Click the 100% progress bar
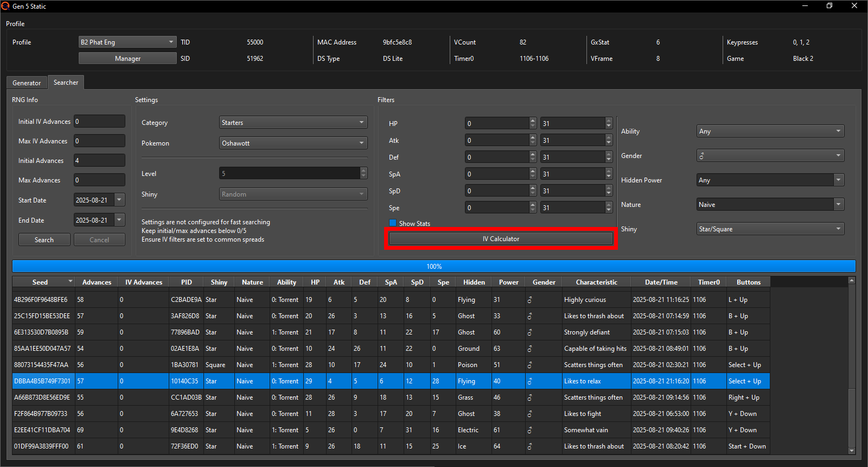The width and height of the screenshot is (868, 467). click(434, 267)
